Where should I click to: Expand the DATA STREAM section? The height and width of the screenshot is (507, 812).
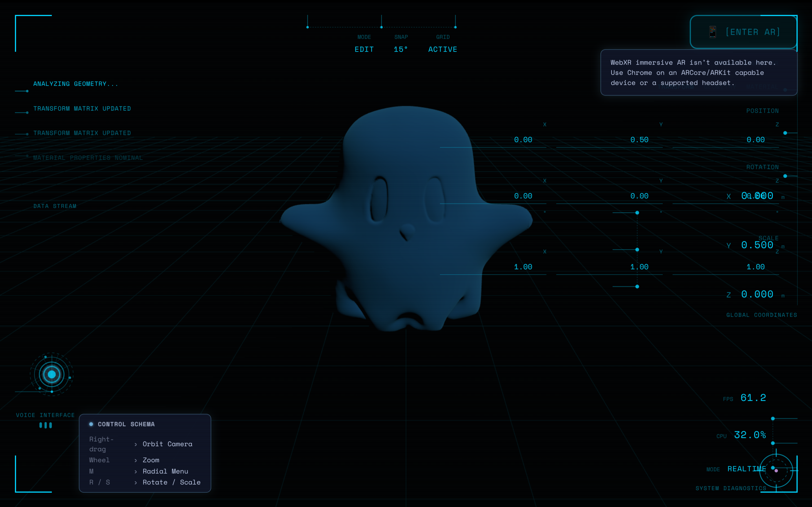[x=55, y=206]
